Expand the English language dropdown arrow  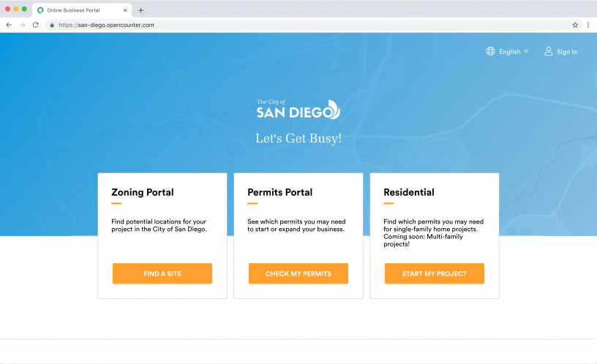[526, 51]
